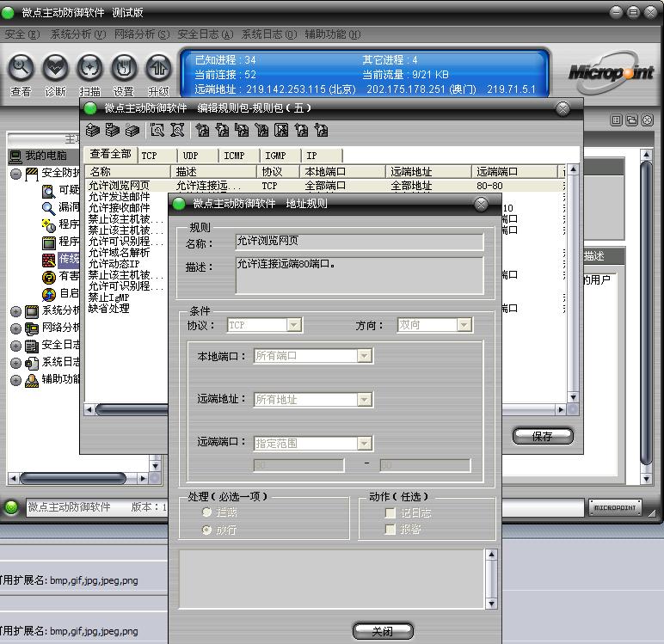Viewport: 664px width, 644px height.
Task: Click the new rule icon with sparkle
Action: [202, 130]
